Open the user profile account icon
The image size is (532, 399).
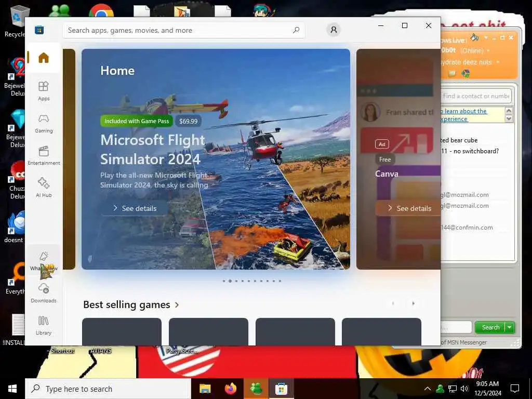[x=334, y=30]
